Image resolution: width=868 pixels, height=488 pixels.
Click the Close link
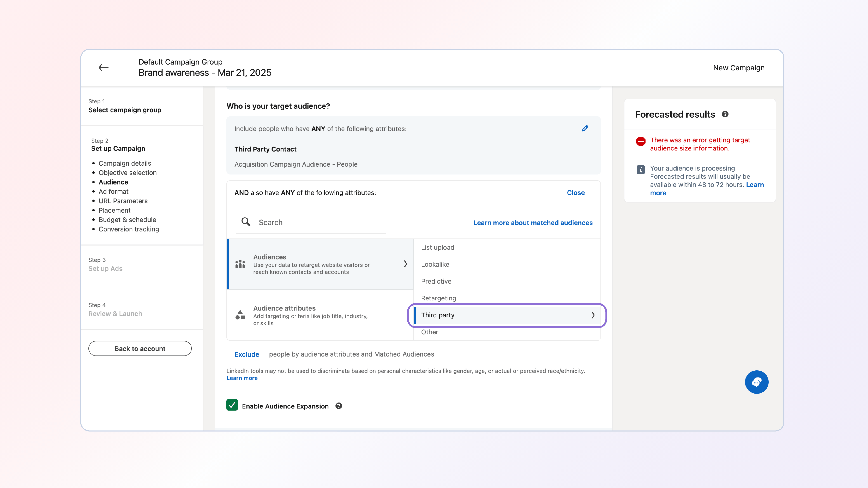576,193
